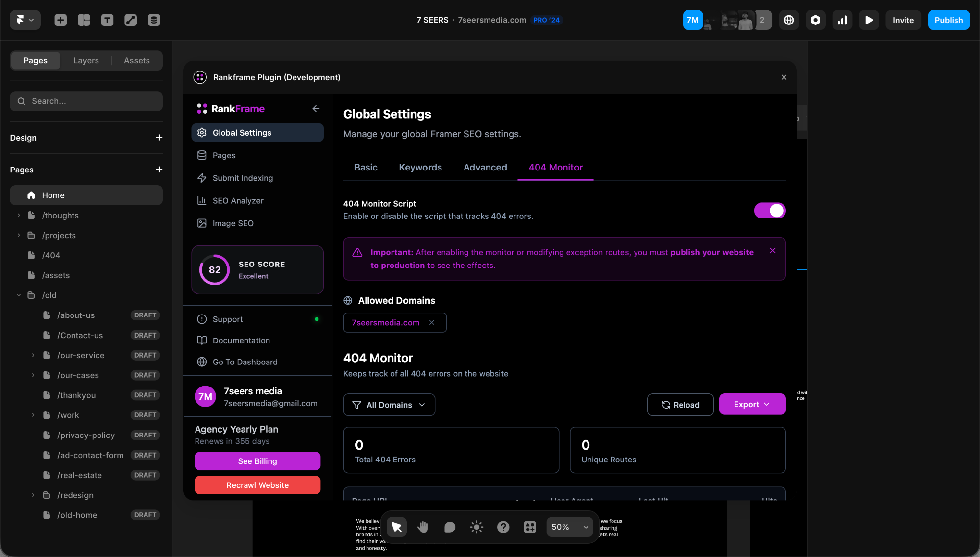
Task: Collapse the /old folder in pages list
Action: pyautogui.click(x=19, y=295)
